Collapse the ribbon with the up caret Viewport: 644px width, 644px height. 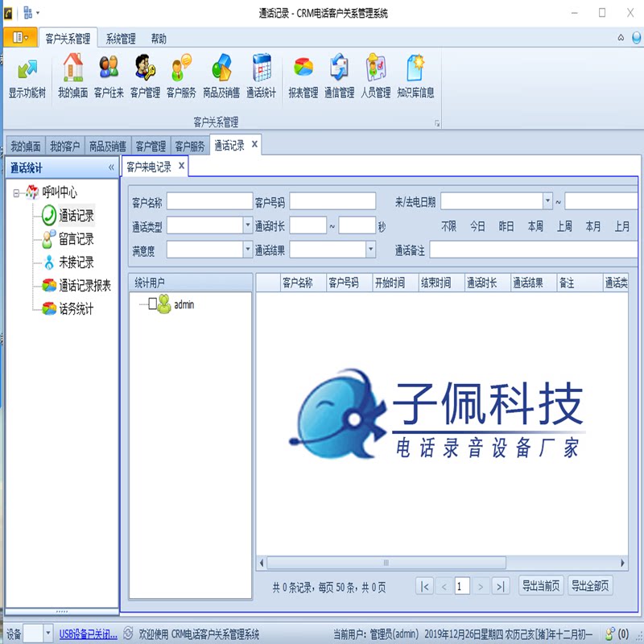click(621, 38)
